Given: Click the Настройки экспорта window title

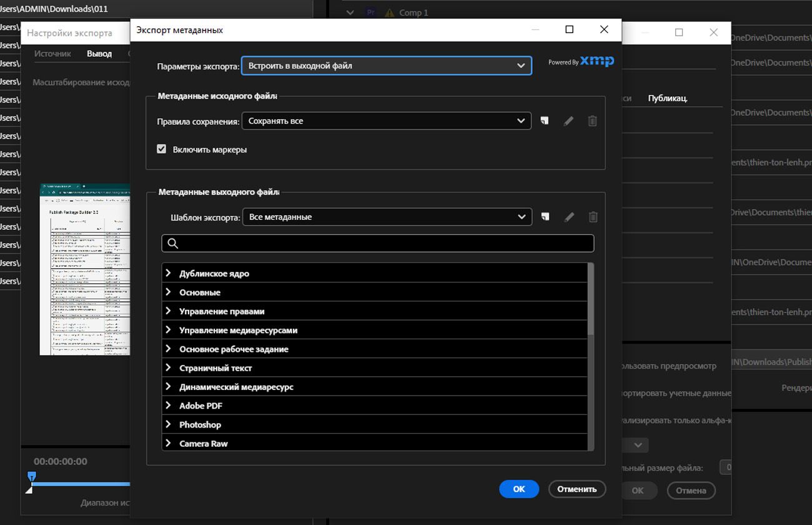Looking at the screenshot, I should [69, 33].
